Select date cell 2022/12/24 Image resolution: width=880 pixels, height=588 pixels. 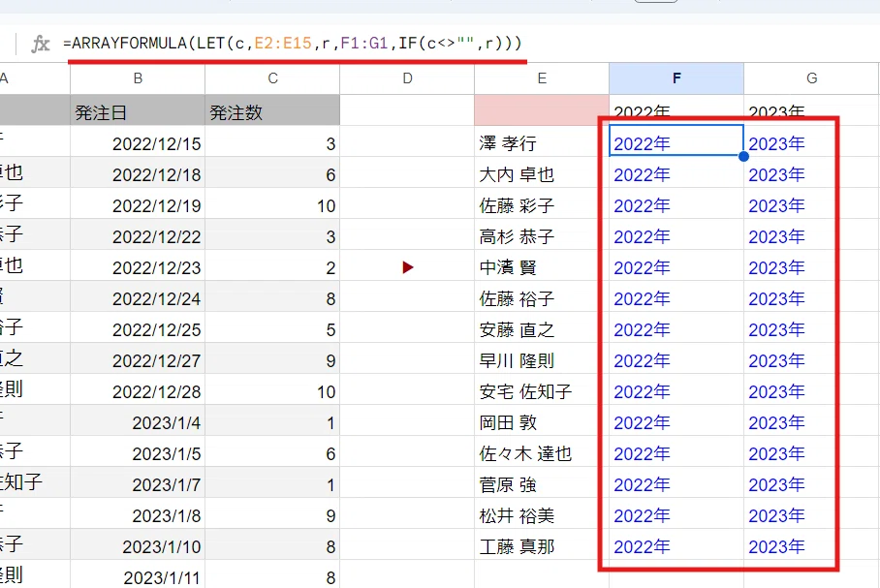point(138,296)
